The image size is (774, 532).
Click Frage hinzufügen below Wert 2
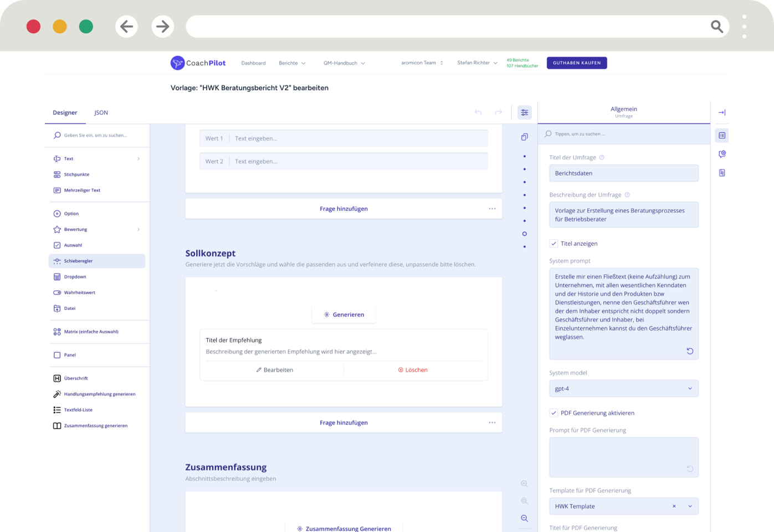click(344, 209)
